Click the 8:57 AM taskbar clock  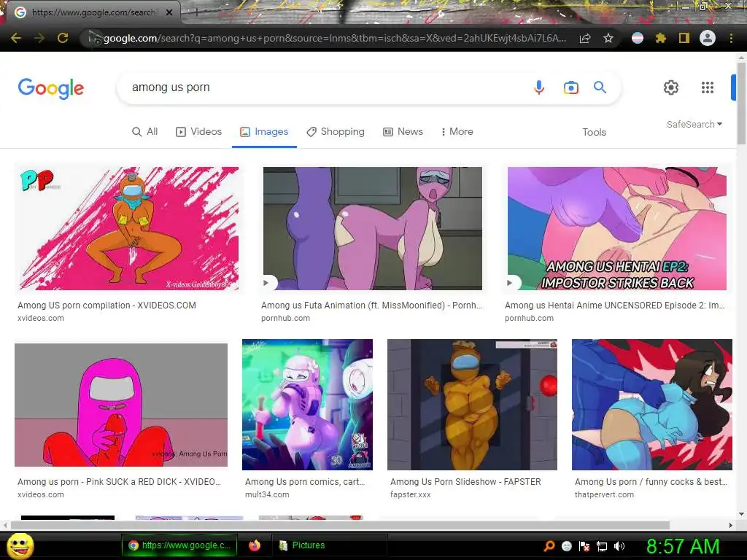(683, 546)
